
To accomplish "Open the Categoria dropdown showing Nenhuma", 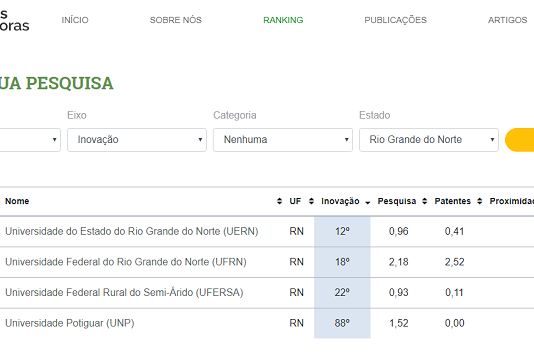I will coord(283,140).
